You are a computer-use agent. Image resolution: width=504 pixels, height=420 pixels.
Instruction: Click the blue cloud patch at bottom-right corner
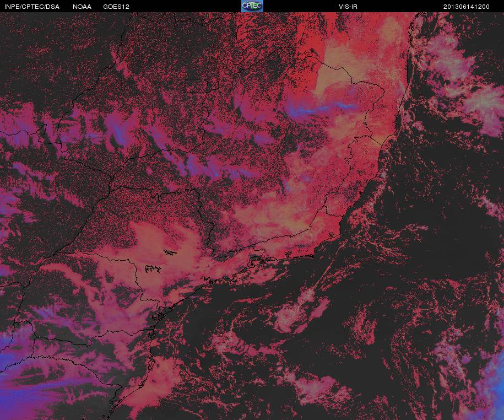tap(493, 386)
